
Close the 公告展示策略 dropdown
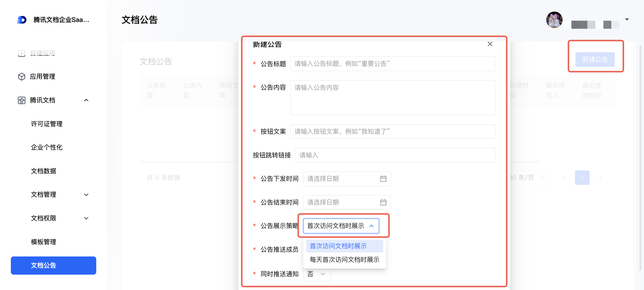(371, 226)
